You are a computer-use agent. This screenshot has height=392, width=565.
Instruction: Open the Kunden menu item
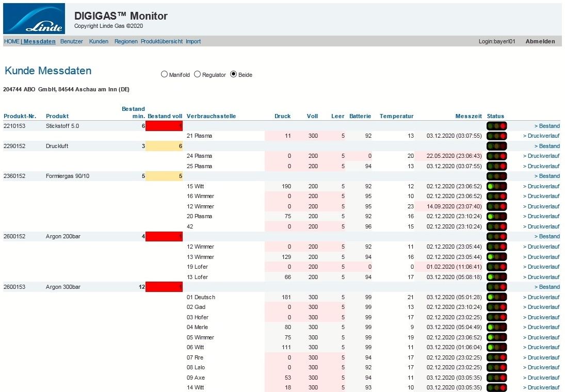tap(99, 41)
